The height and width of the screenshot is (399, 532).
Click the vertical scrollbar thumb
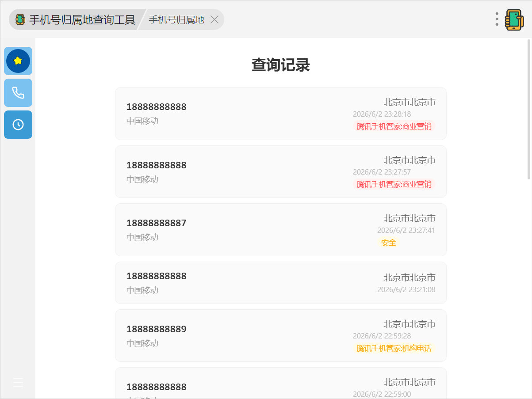tap(529, 109)
